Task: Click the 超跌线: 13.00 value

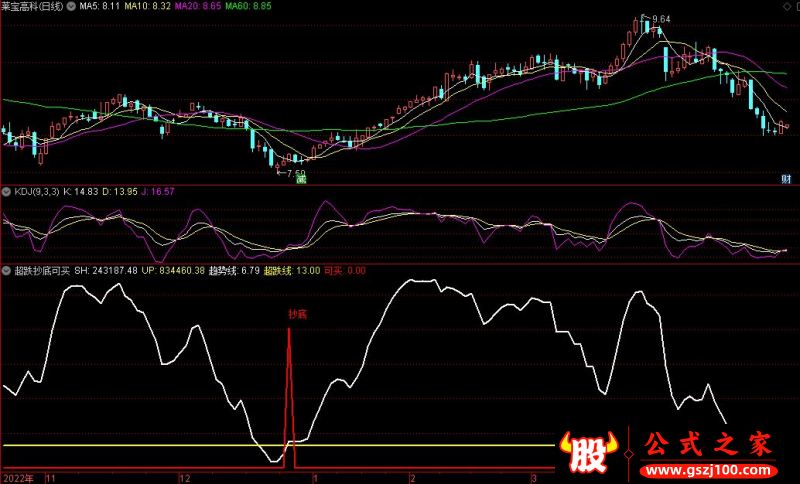Action: [292, 271]
